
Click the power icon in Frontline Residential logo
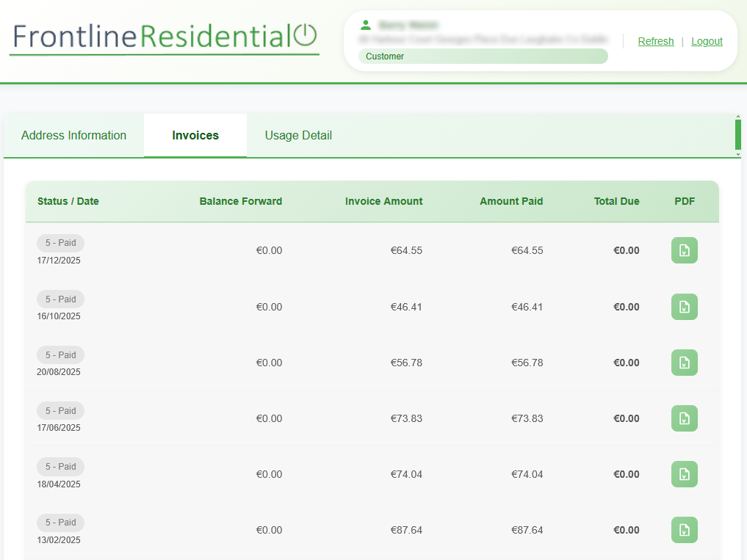306,35
